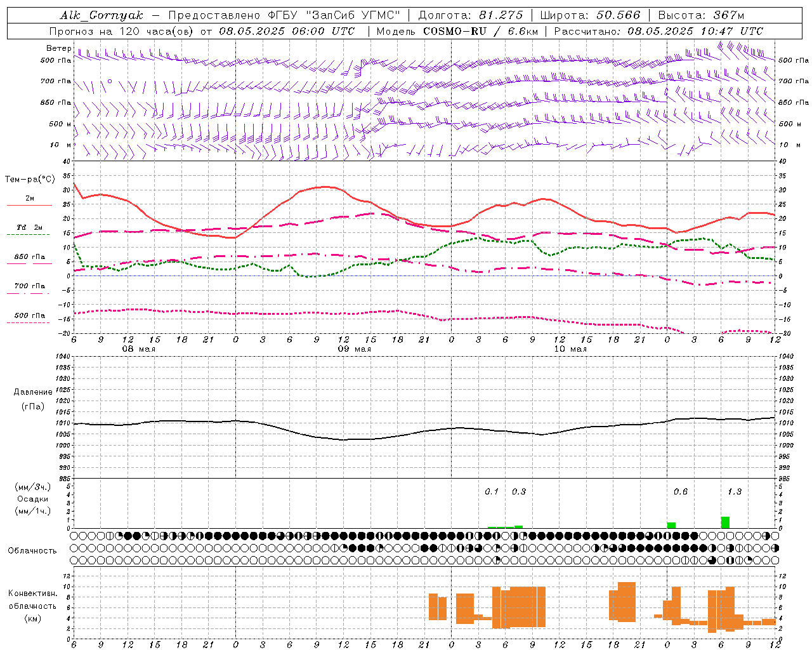
Task: Click the Ветер wind panel label
Action: [x=58, y=48]
